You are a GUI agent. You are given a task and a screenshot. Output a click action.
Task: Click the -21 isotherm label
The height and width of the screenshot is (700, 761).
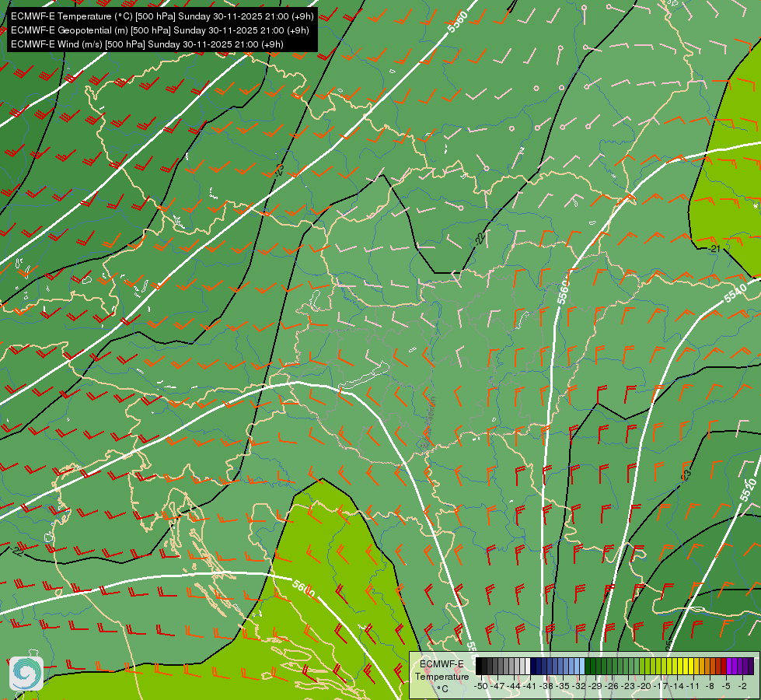[714, 249]
